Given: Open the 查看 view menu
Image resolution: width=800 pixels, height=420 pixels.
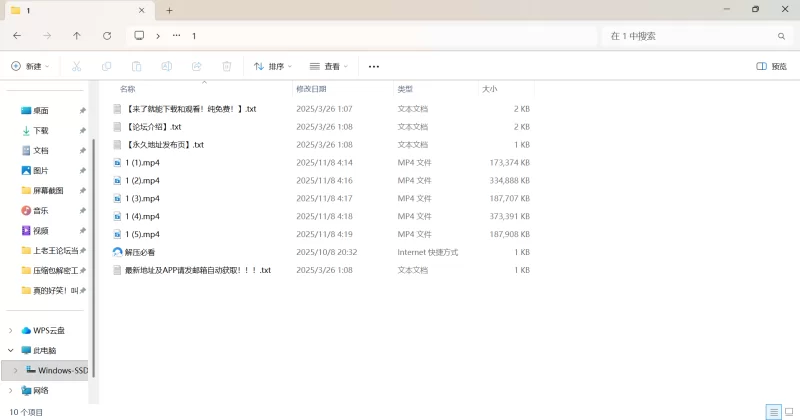Looking at the screenshot, I should pos(328,66).
